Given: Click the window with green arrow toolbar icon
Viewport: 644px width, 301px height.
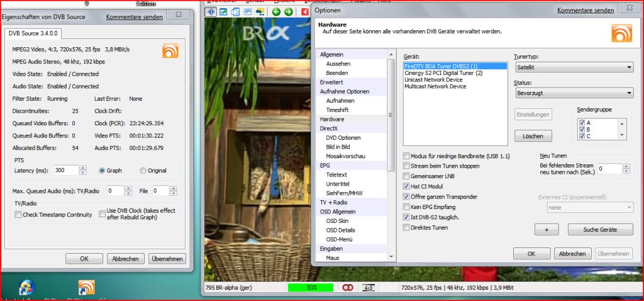Looking at the screenshot, I should point(223,11).
